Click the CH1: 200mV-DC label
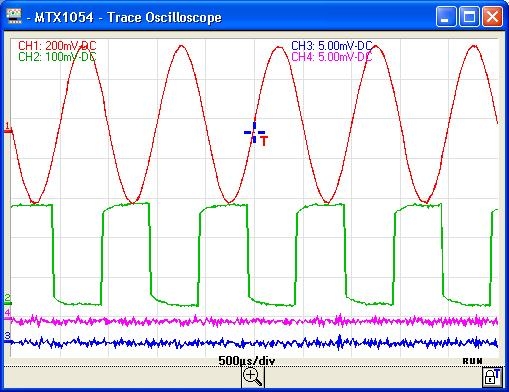509x392 pixels. (57, 46)
